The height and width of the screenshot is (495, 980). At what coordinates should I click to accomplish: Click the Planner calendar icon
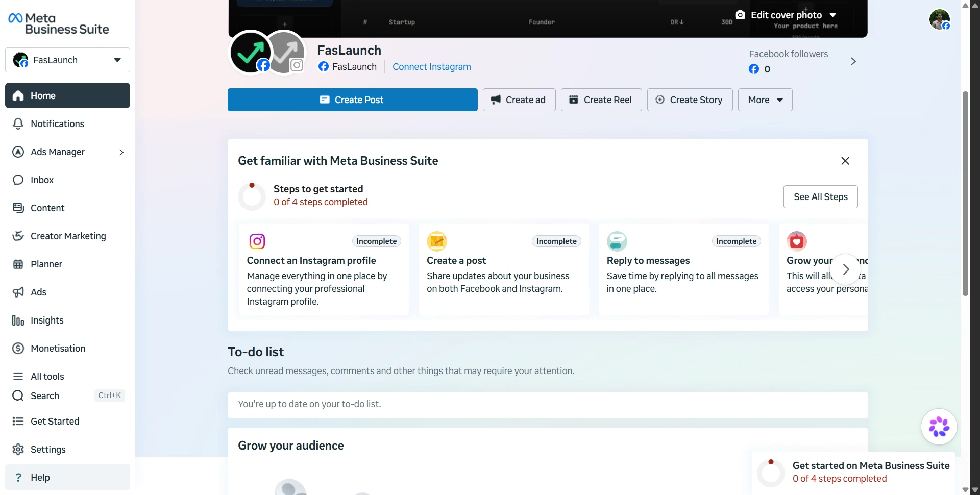[x=18, y=264]
